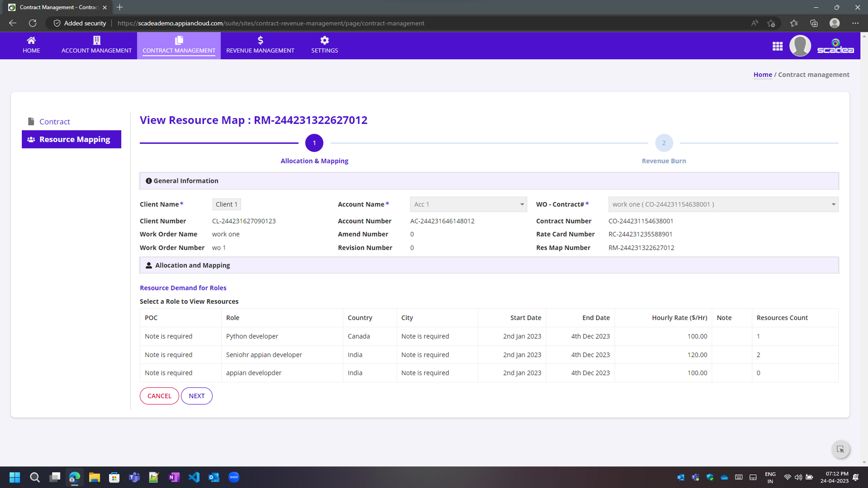Select the Contract Management tab
Viewport: 868px width, 488px height.
179,45
